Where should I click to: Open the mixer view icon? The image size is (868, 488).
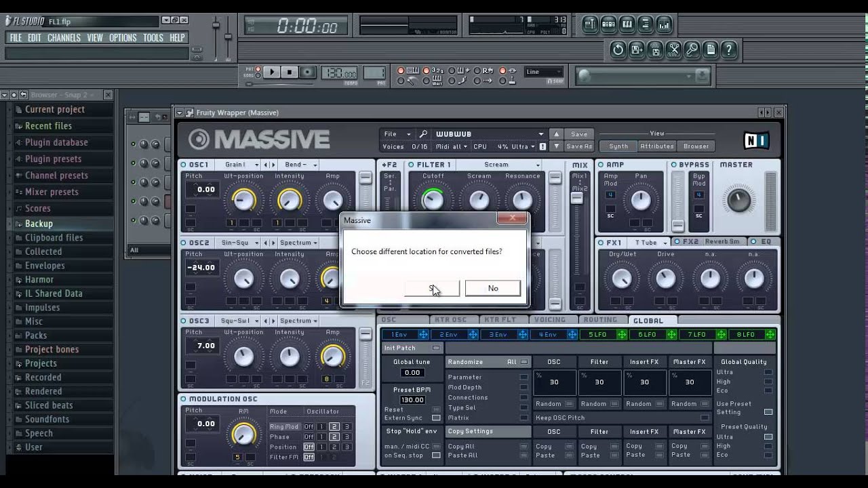(x=664, y=25)
